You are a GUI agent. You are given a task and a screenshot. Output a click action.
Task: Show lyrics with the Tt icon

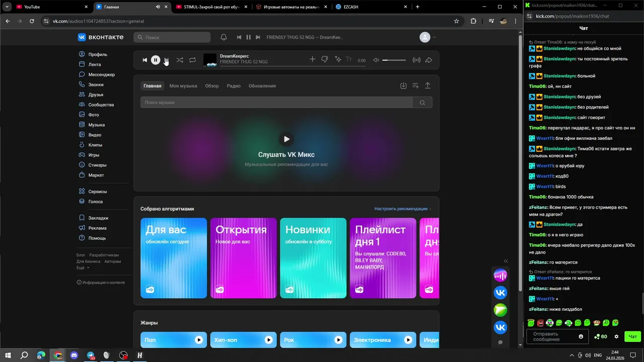[x=349, y=59]
